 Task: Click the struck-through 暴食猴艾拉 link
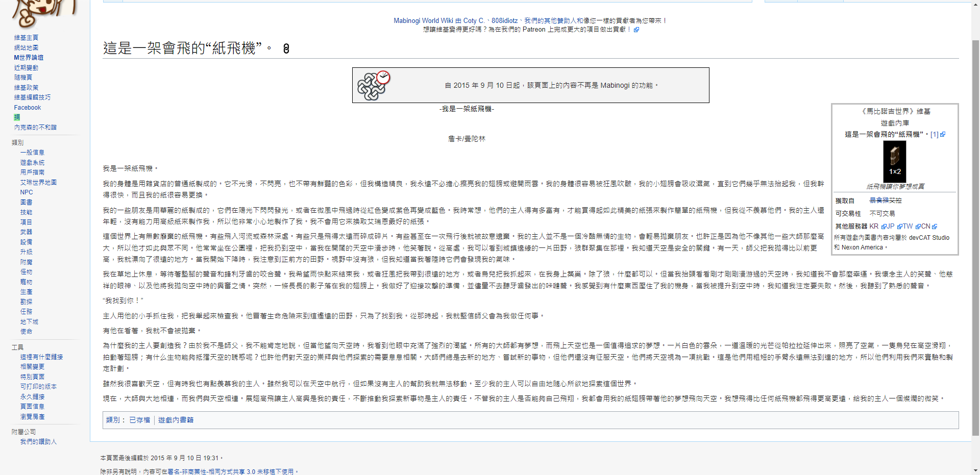(x=886, y=201)
